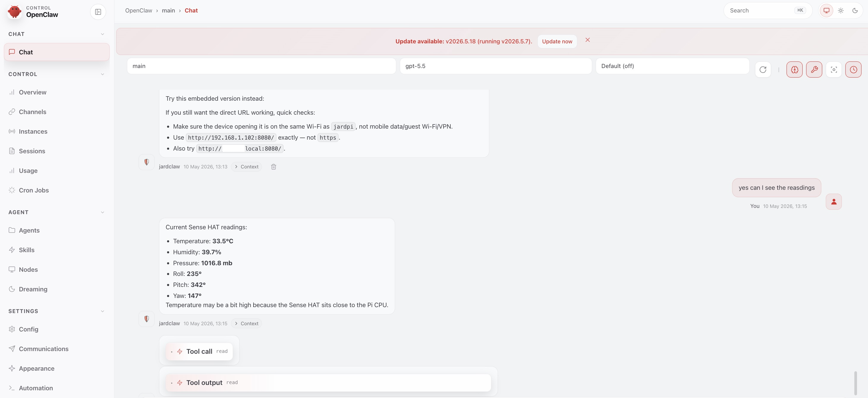This screenshot has height=398, width=868.
Task: Focus the Search field
Action: (x=768, y=10)
